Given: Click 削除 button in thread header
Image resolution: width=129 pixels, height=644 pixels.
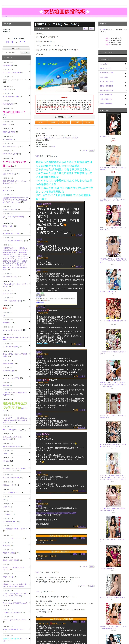Looking at the screenshot, I should 91,29.
